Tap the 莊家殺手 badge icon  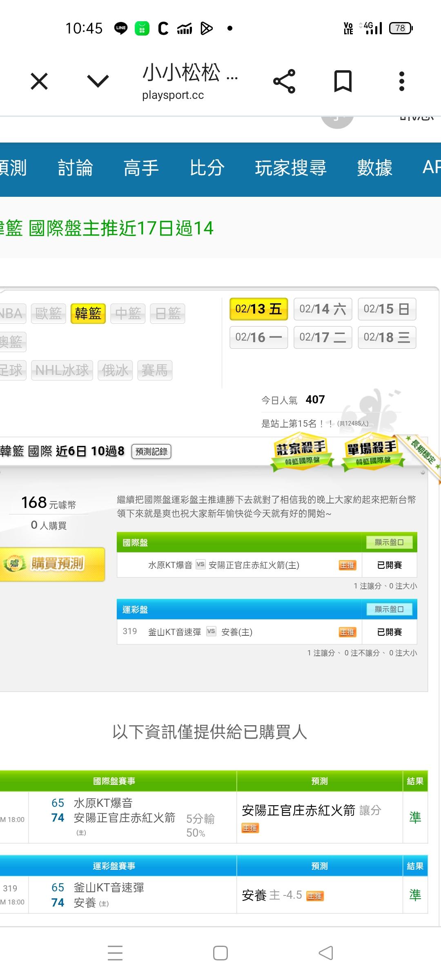pyautogui.click(x=302, y=452)
